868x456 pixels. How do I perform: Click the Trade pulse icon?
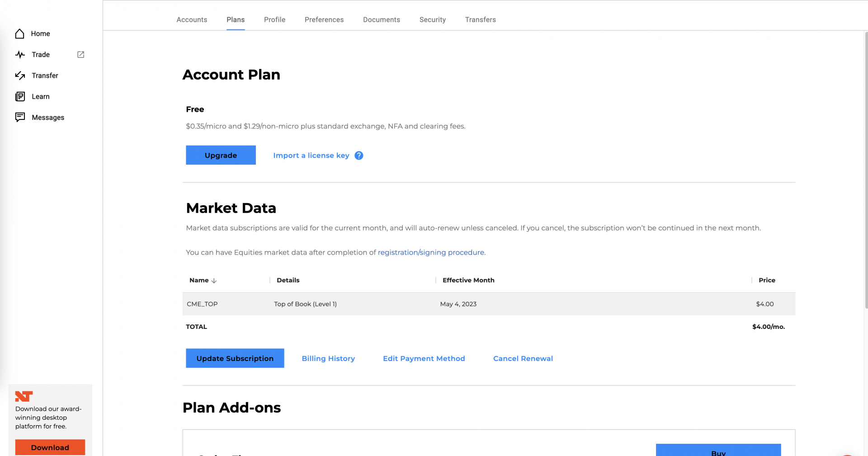pos(20,55)
